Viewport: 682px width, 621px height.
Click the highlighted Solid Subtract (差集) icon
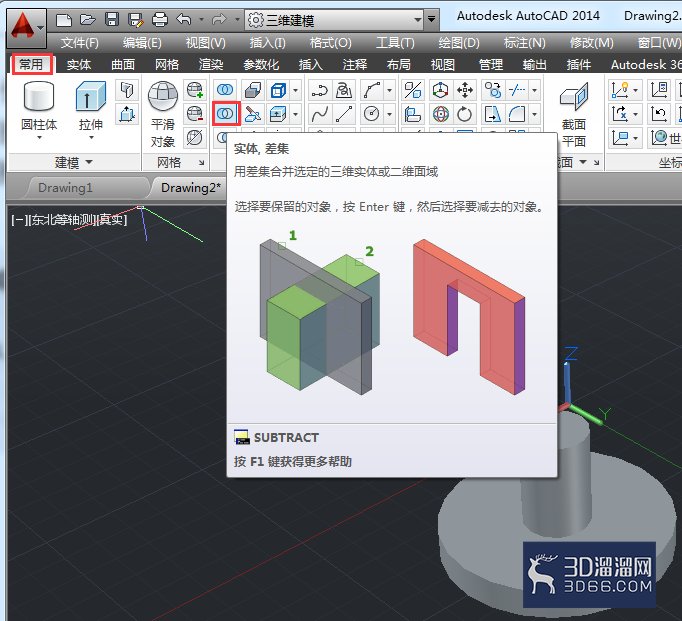tap(225, 114)
